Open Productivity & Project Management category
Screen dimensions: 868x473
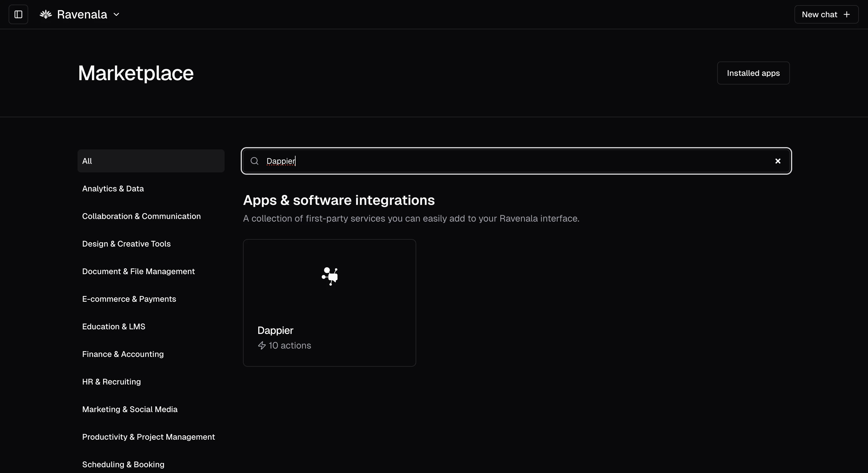click(x=148, y=437)
